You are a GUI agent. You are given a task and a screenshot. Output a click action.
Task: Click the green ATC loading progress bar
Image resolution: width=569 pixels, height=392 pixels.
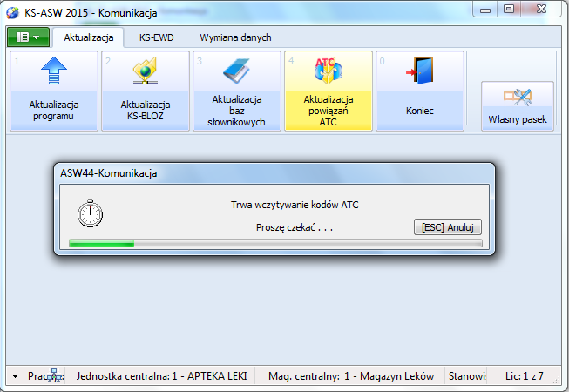click(x=275, y=243)
